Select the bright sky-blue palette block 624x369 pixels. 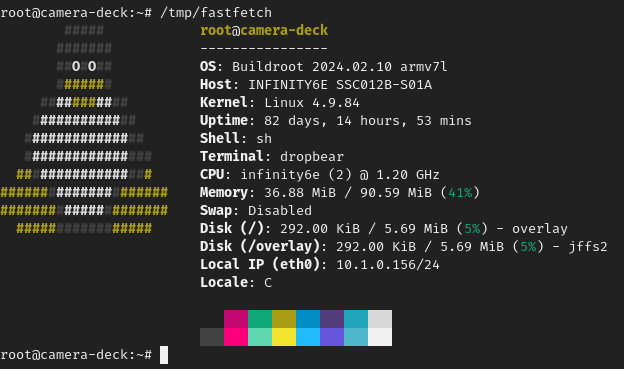point(308,337)
